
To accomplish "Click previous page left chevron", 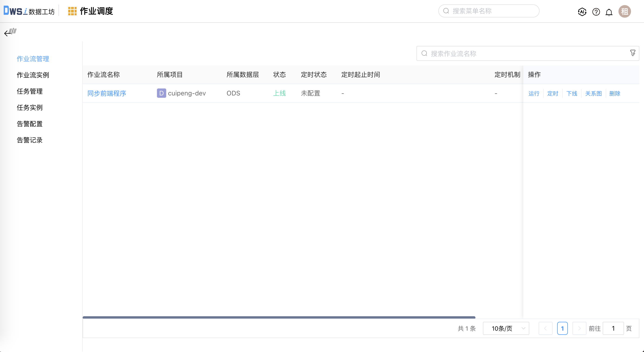I will (546, 328).
